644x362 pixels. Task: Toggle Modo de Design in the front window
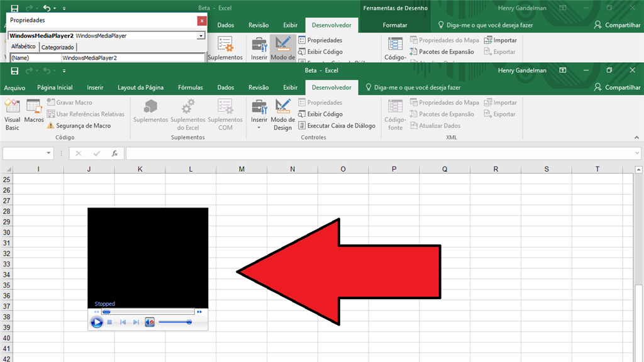pyautogui.click(x=282, y=115)
